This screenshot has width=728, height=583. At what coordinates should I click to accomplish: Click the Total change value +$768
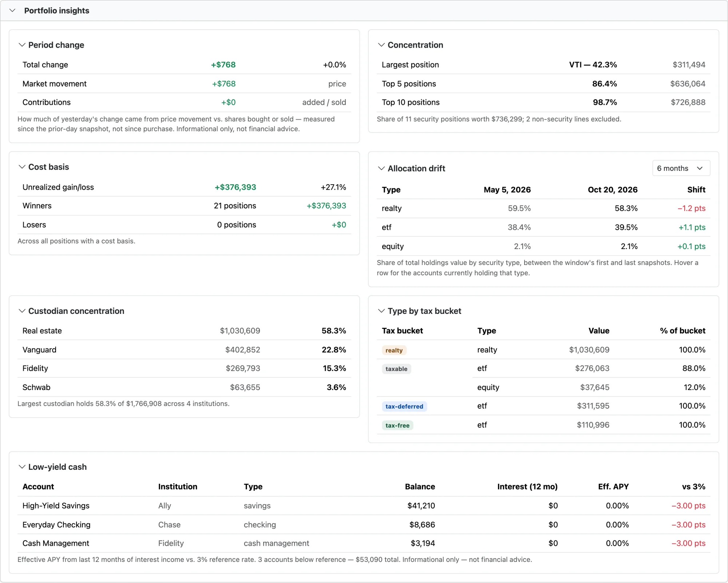(x=223, y=65)
